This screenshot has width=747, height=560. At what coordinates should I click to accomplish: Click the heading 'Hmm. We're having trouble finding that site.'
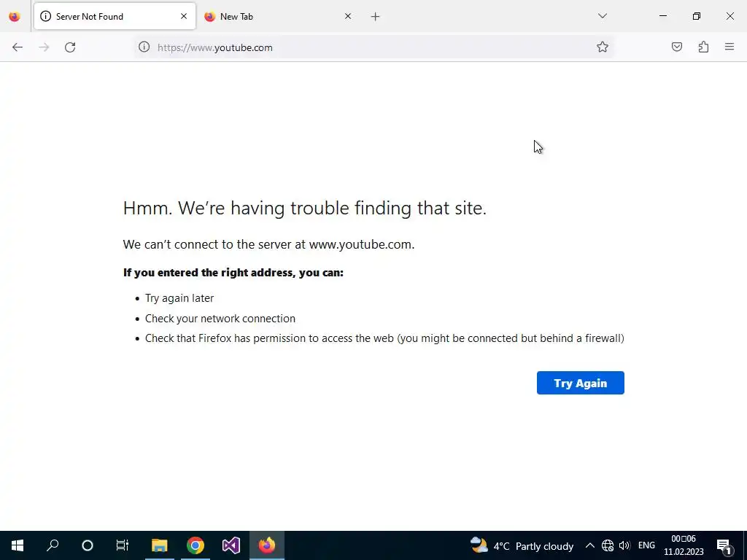pos(305,208)
